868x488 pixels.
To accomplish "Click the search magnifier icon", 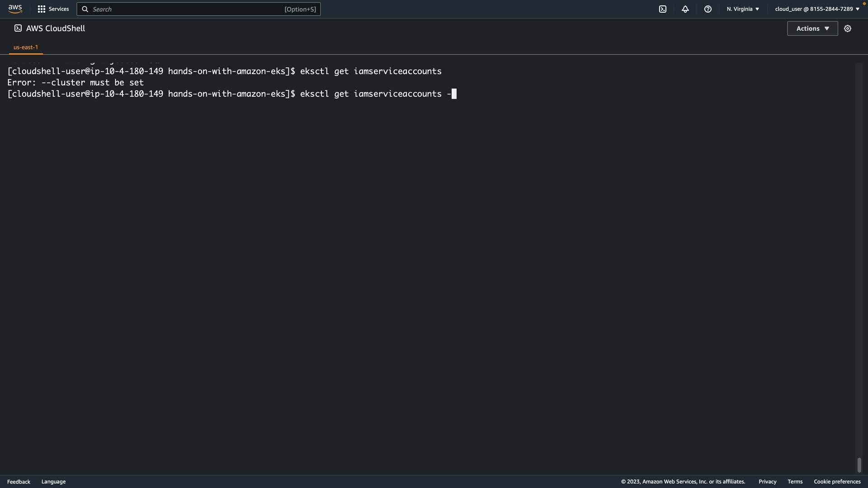I will coord(85,9).
